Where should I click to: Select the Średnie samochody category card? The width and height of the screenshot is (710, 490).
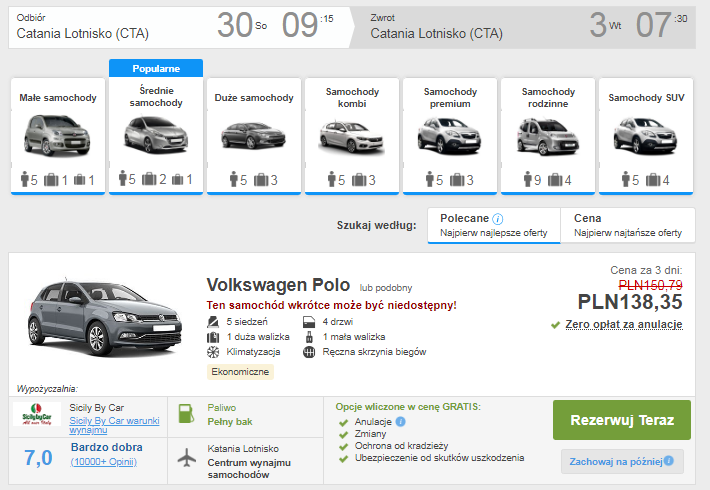pos(156,136)
